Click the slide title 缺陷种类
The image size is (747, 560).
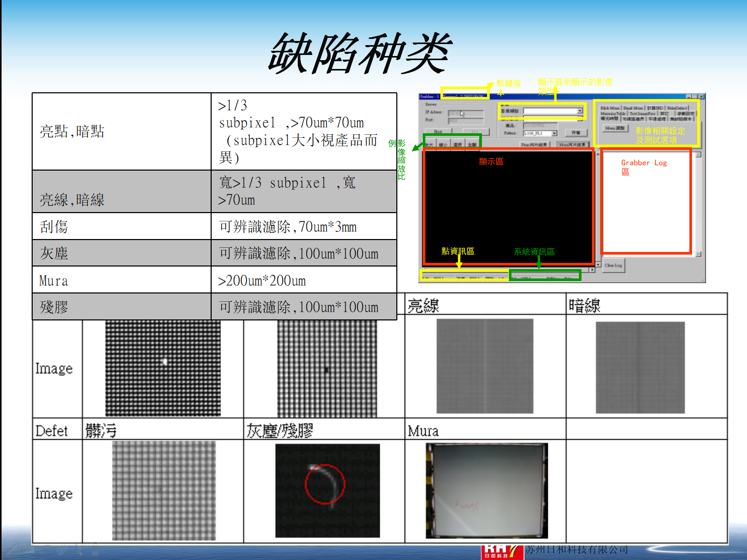(360, 53)
